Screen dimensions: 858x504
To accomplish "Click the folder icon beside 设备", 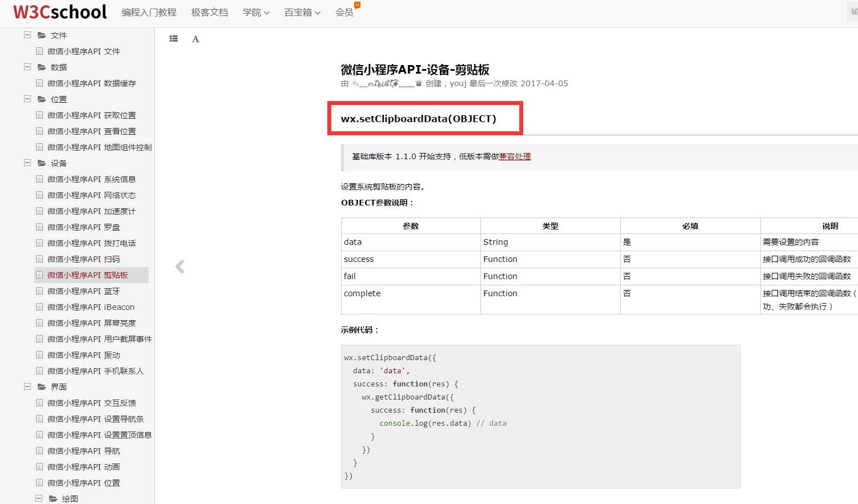I will (x=42, y=163).
